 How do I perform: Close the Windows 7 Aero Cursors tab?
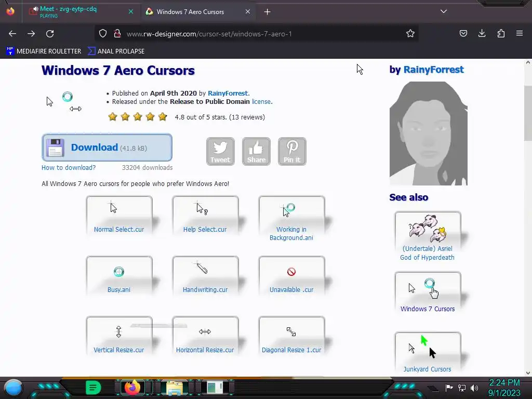(x=248, y=11)
